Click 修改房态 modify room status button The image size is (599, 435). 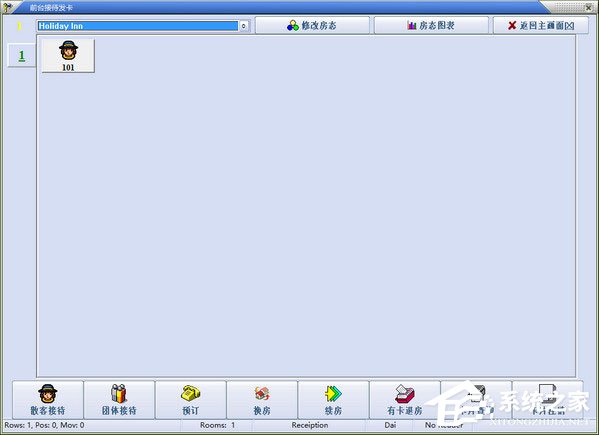click(312, 26)
